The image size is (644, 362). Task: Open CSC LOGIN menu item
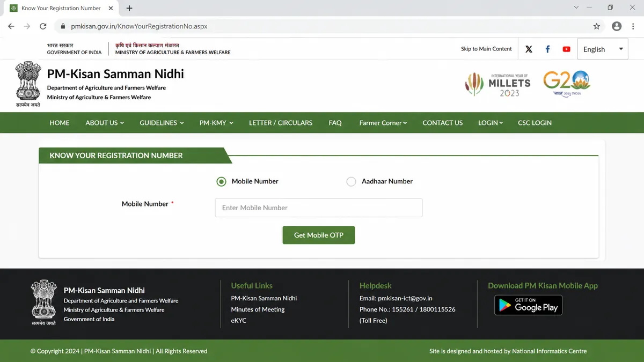tap(535, 123)
